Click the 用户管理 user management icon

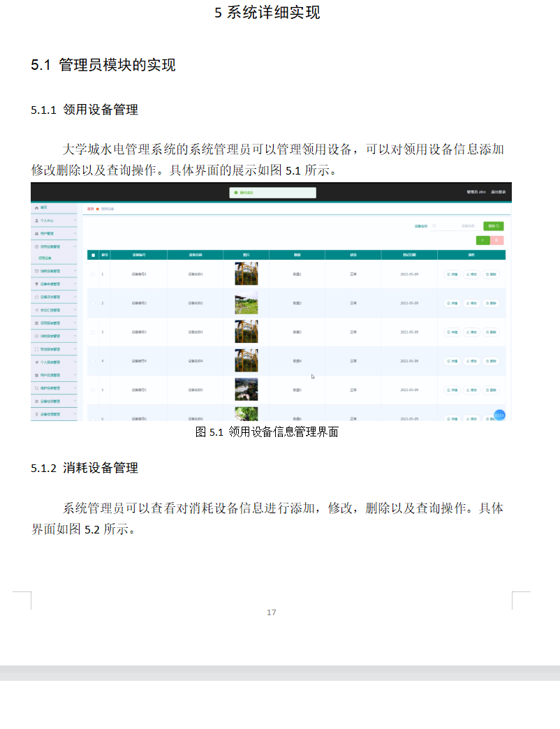tap(36, 233)
